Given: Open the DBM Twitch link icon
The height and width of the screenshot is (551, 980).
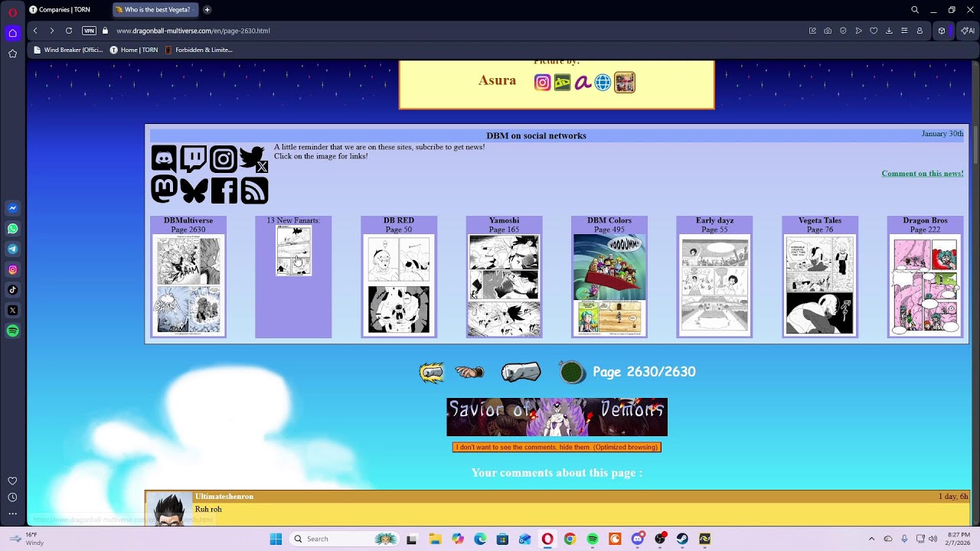Looking at the screenshot, I should [x=194, y=158].
